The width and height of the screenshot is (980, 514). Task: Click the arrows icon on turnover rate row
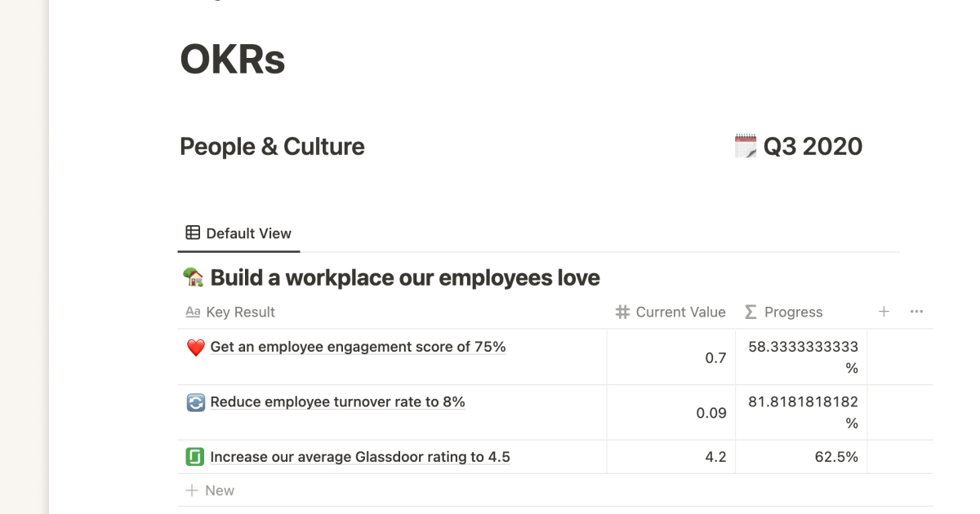pos(194,401)
